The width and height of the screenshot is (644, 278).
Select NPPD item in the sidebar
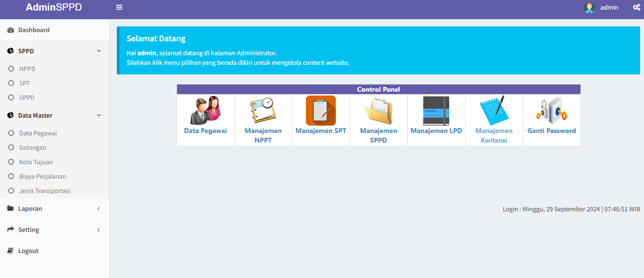[27, 69]
